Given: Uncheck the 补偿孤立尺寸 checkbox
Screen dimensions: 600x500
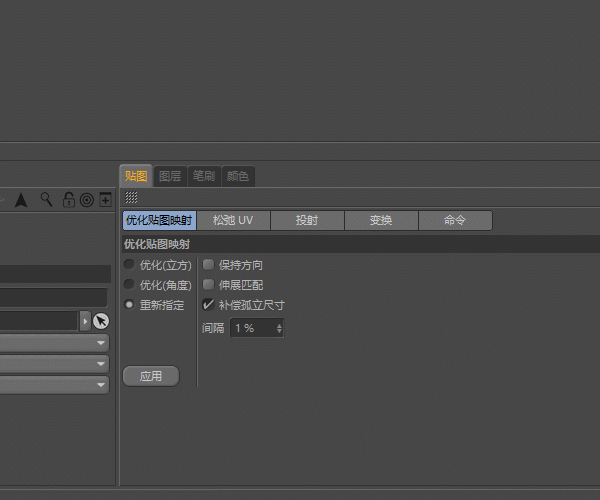Looking at the screenshot, I should [208, 304].
